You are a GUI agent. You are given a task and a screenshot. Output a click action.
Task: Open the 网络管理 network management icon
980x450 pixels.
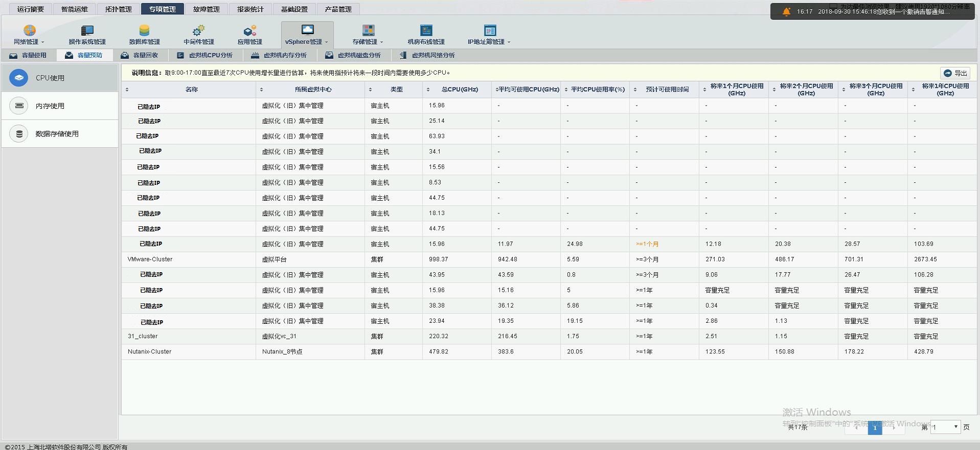(29, 31)
